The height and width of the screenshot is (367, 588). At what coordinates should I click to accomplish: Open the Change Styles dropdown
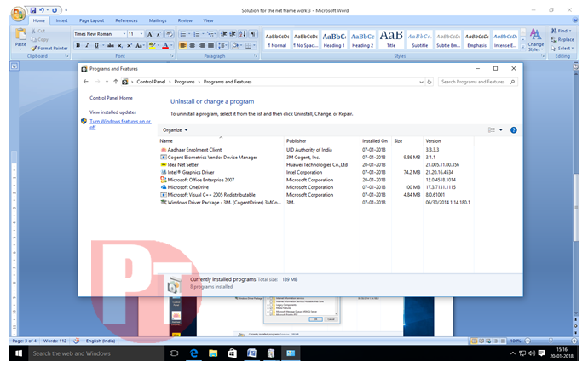pos(535,41)
